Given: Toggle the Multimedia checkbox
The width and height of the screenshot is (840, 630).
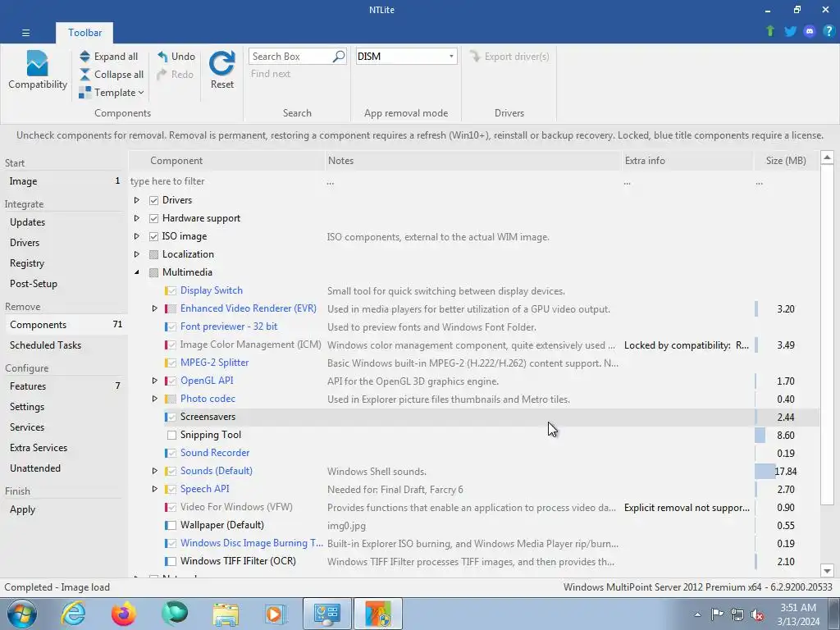Looking at the screenshot, I should [153, 272].
